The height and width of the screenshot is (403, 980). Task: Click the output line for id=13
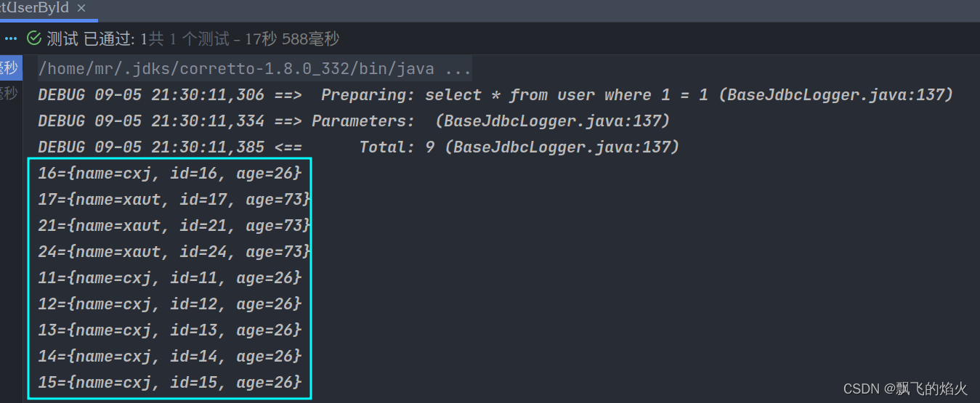169,330
